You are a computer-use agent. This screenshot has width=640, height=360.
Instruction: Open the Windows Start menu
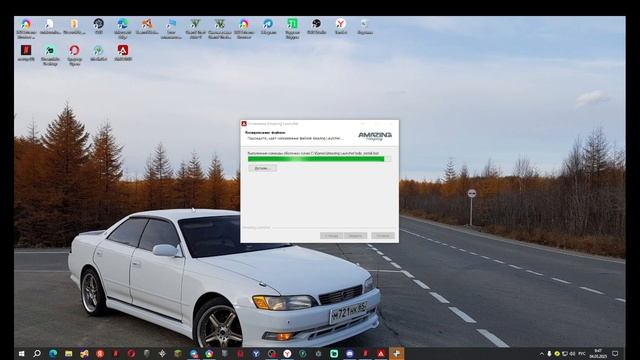pyautogui.click(x=21, y=353)
